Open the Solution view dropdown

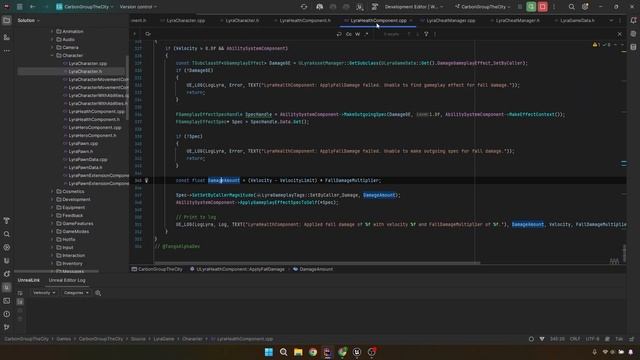tap(29, 20)
